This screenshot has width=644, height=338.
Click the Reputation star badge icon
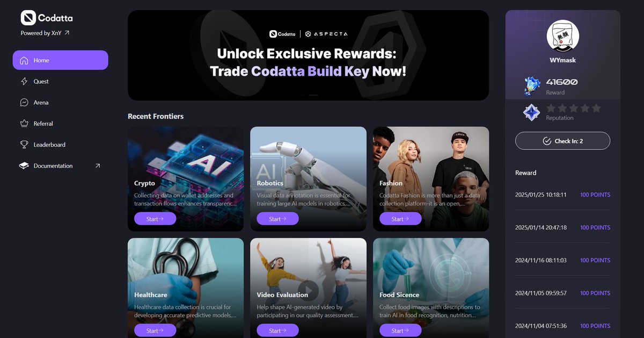(x=532, y=112)
